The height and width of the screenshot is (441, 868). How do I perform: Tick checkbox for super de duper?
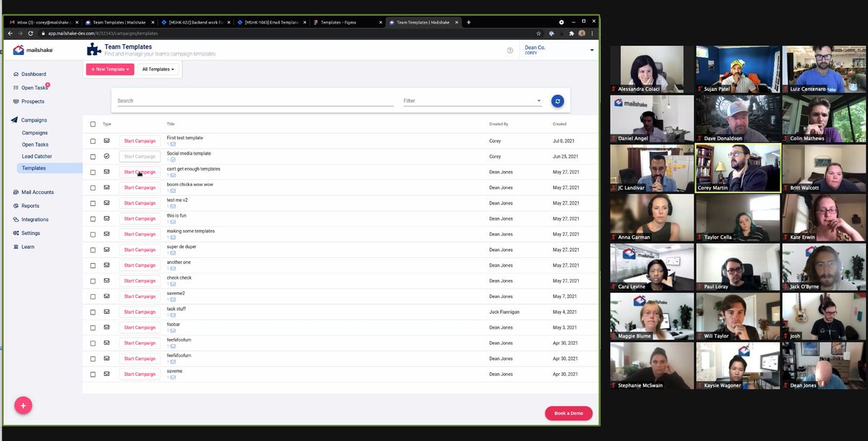coord(93,249)
